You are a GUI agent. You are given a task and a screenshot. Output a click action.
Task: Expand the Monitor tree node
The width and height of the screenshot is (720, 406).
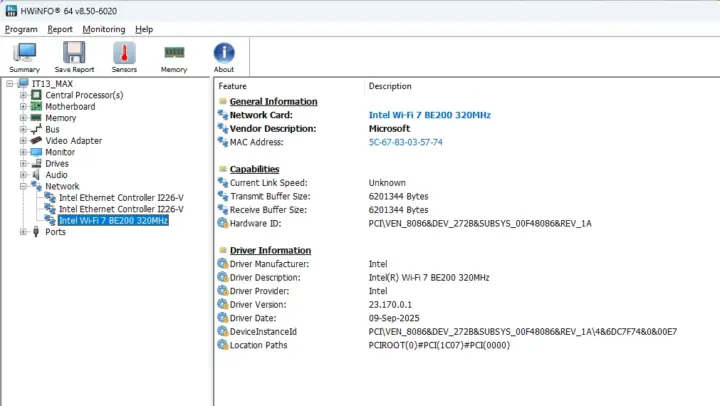click(23, 152)
